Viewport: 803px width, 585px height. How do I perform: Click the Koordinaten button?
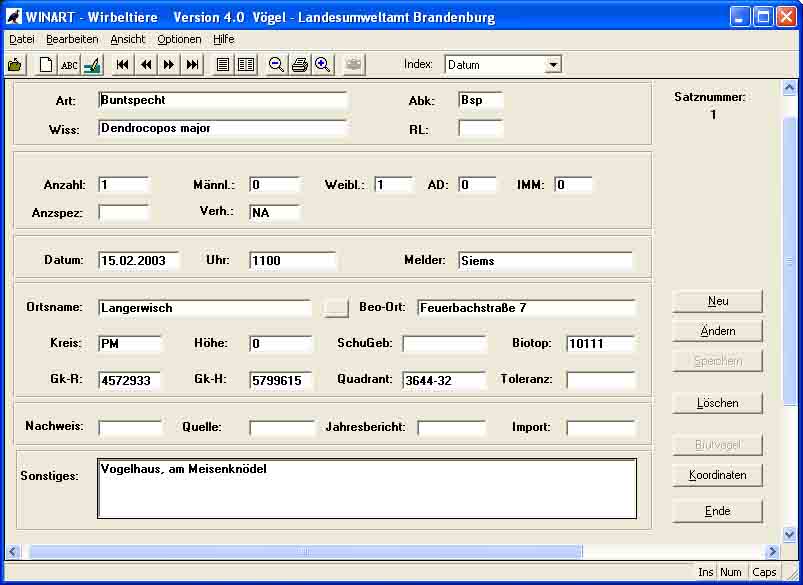[x=717, y=475]
